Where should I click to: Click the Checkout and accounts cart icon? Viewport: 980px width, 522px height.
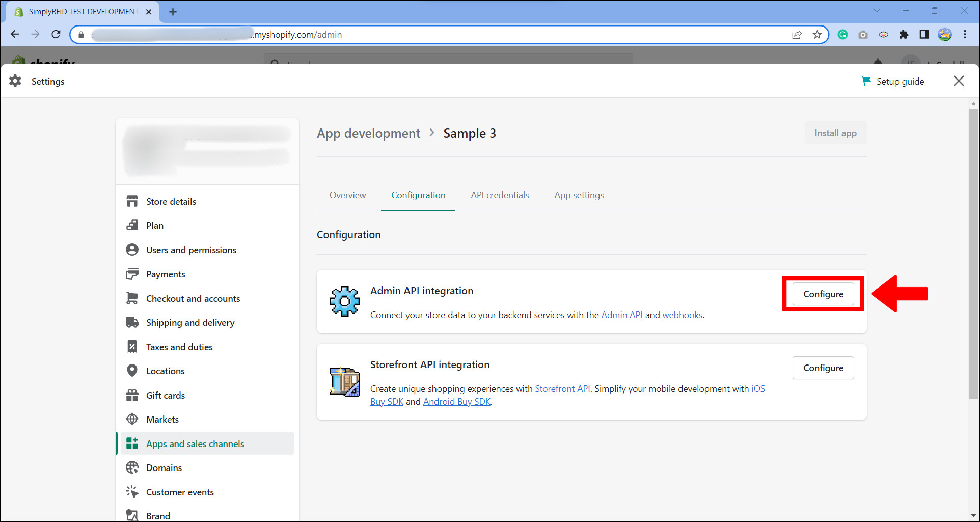pos(132,298)
